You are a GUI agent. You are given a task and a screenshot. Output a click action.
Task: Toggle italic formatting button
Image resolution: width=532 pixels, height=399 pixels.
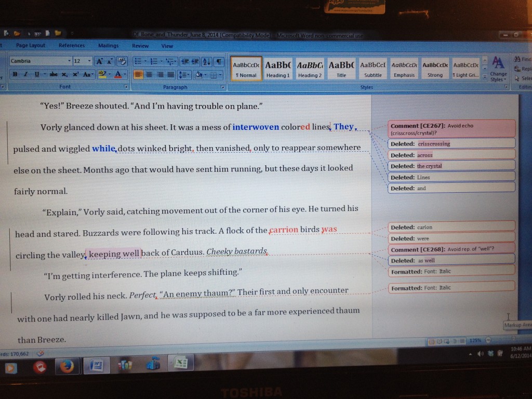coord(26,74)
